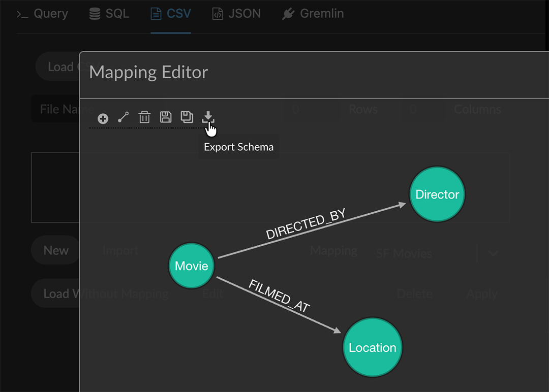The image size is (549, 392).
Task: Apply the current mapping
Action: point(481,293)
